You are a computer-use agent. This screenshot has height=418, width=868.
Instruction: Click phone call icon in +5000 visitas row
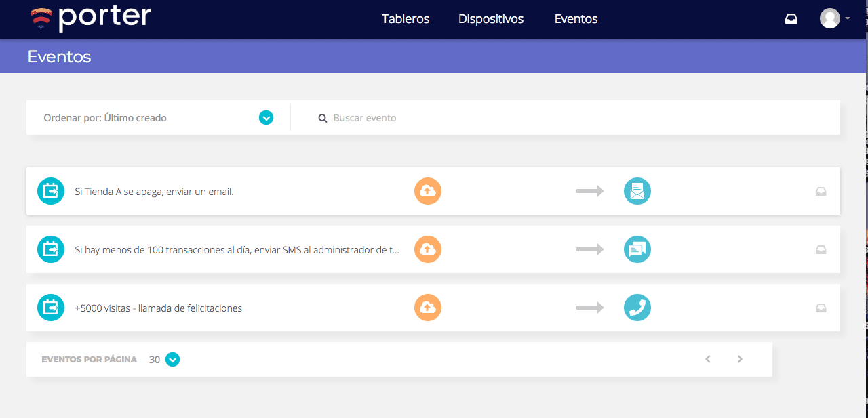(x=637, y=308)
